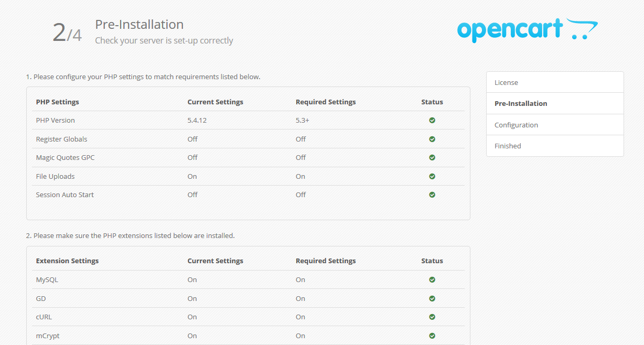
Task: Click 'Magic Quotes GPC' row label
Action: 66,157
